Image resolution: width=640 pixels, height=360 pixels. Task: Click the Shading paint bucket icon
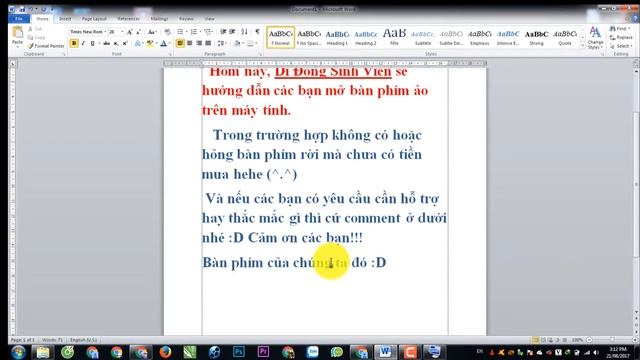click(x=237, y=43)
